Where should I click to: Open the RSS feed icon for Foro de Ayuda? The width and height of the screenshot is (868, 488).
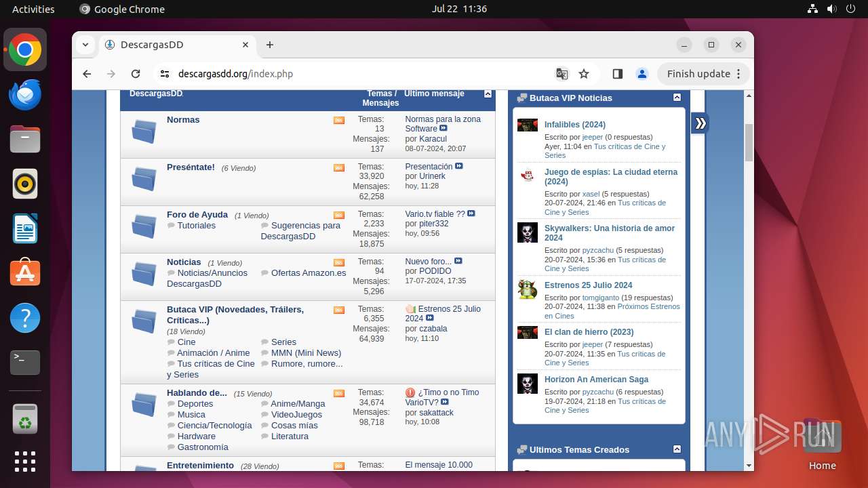[x=339, y=215]
